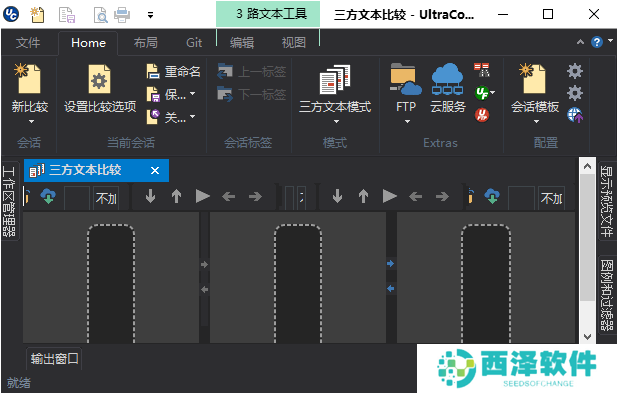Expand the 三方文本模式 mode dropdown
The image size is (617, 394).
click(x=336, y=121)
